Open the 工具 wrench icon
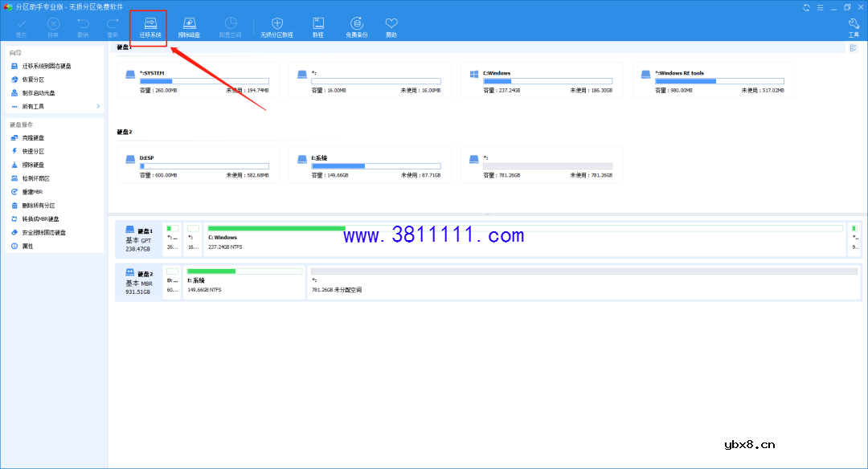This screenshot has height=469, width=868. pyautogui.click(x=854, y=27)
